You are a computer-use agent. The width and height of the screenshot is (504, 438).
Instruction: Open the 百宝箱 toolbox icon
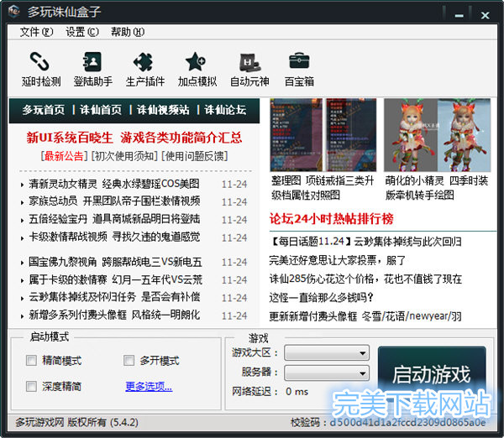coord(299,68)
